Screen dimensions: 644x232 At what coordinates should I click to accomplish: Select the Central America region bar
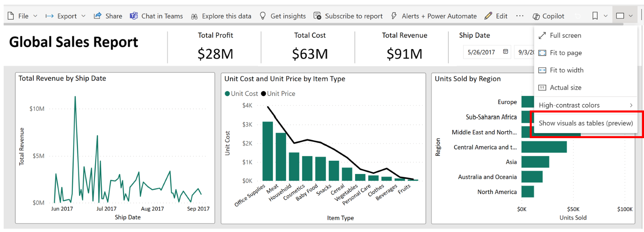(544, 147)
